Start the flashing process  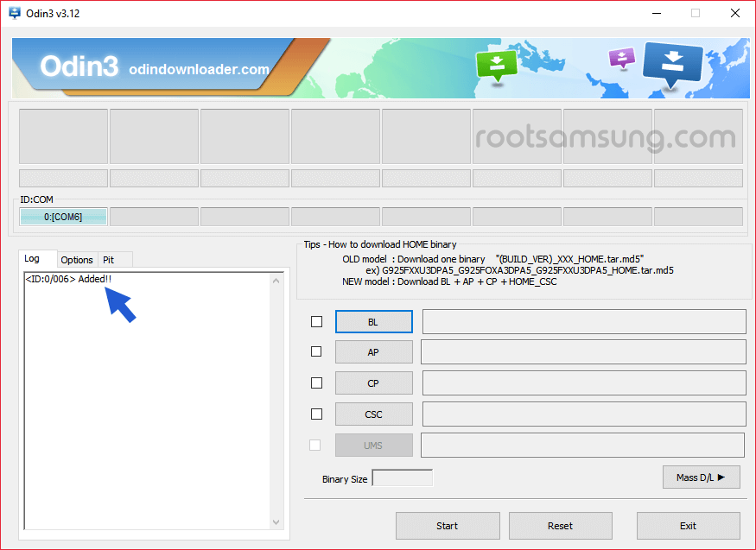coord(448,526)
